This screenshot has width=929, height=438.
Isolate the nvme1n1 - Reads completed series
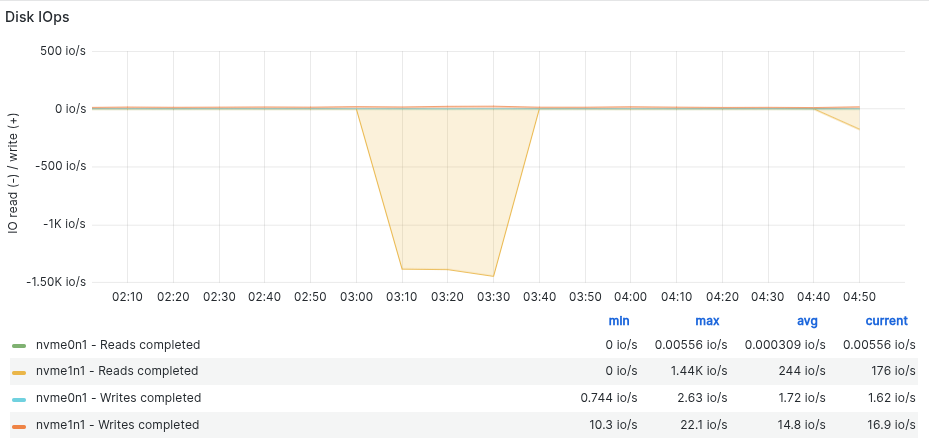pos(118,371)
